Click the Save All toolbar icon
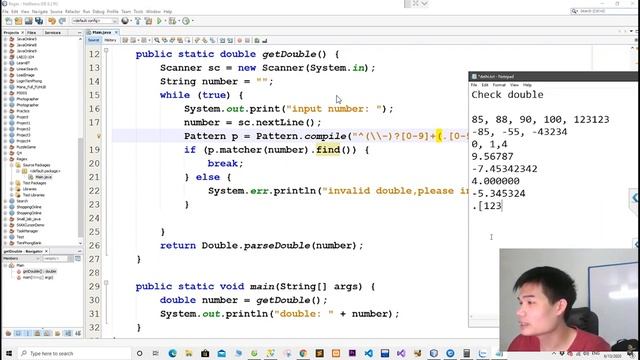The image size is (640, 360). pos(39,21)
